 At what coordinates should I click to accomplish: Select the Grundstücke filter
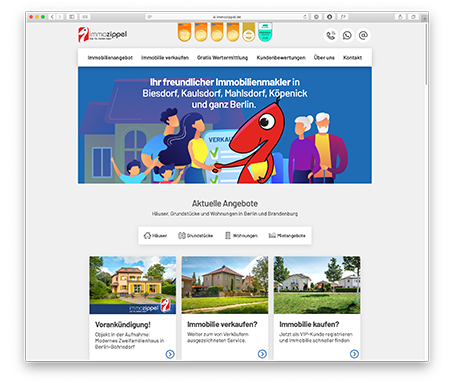[x=195, y=236]
